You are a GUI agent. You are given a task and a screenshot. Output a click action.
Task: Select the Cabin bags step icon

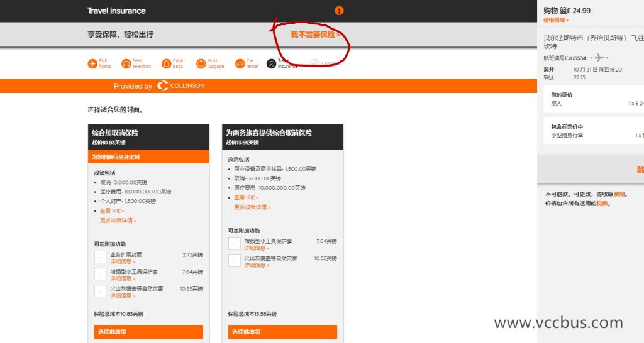pos(166,63)
